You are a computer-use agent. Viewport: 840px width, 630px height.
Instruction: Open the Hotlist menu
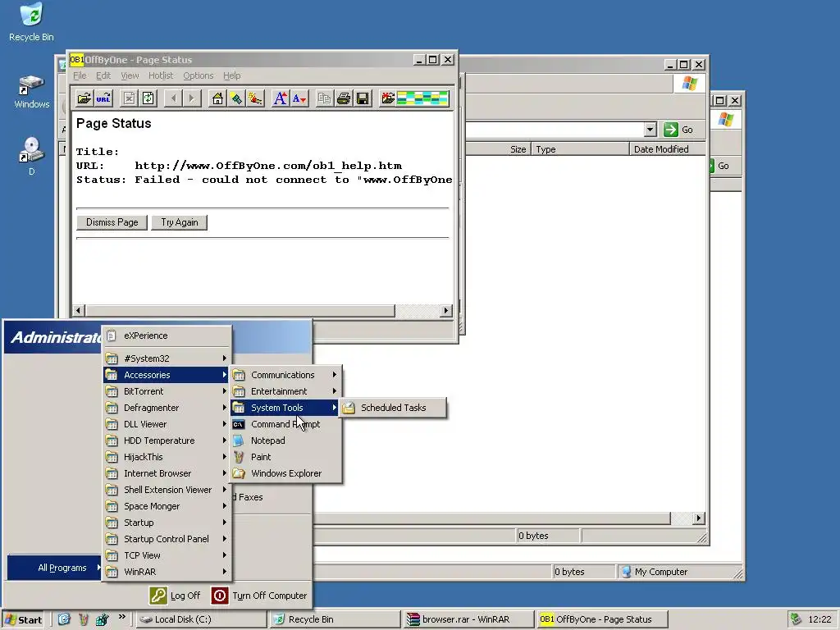point(161,75)
